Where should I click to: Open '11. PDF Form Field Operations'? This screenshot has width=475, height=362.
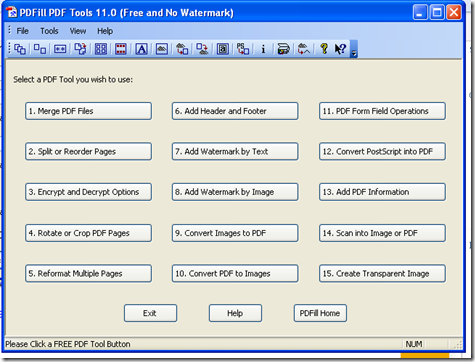[x=382, y=111]
